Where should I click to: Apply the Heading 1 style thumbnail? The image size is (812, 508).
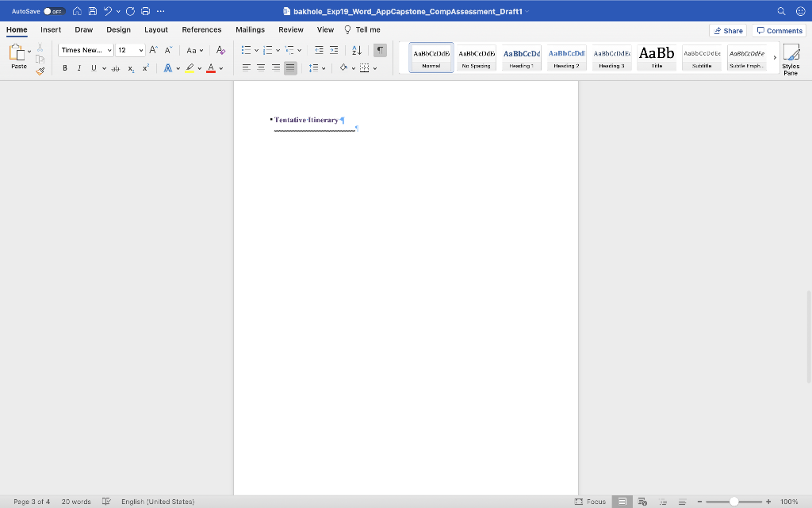(x=521, y=58)
